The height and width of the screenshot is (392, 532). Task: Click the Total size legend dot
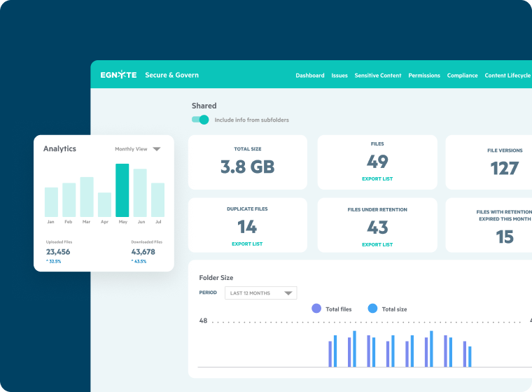[372, 309]
